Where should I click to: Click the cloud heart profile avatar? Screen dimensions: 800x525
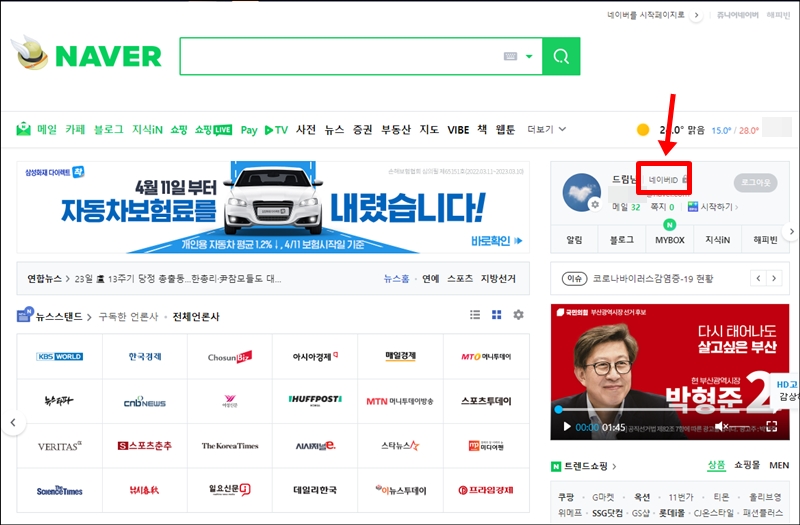tap(581, 192)
